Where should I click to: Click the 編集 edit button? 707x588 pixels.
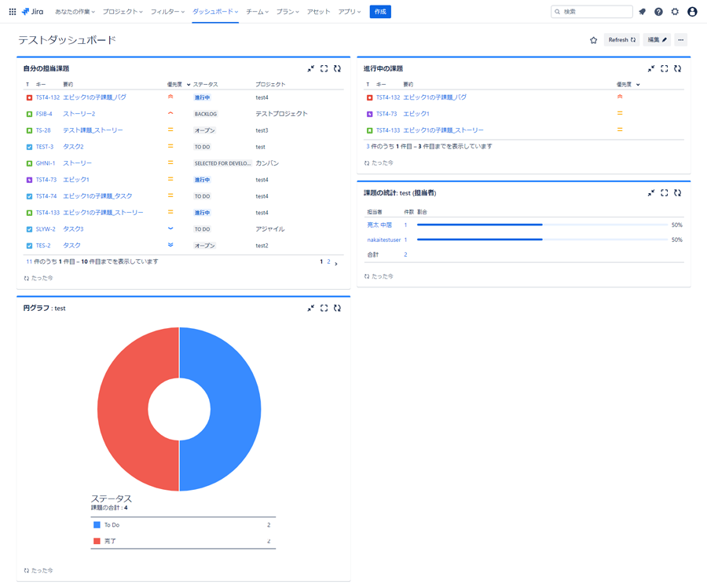[x=657, y=40]
